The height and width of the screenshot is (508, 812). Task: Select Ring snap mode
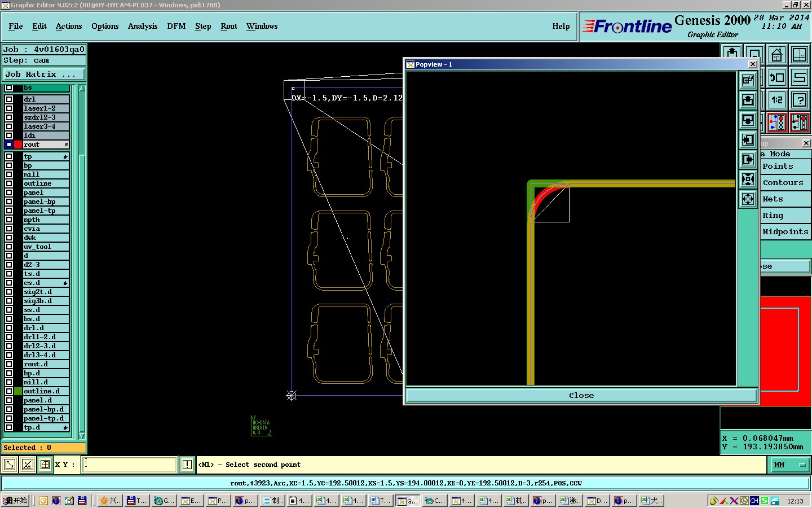click(x=785, y=216)
